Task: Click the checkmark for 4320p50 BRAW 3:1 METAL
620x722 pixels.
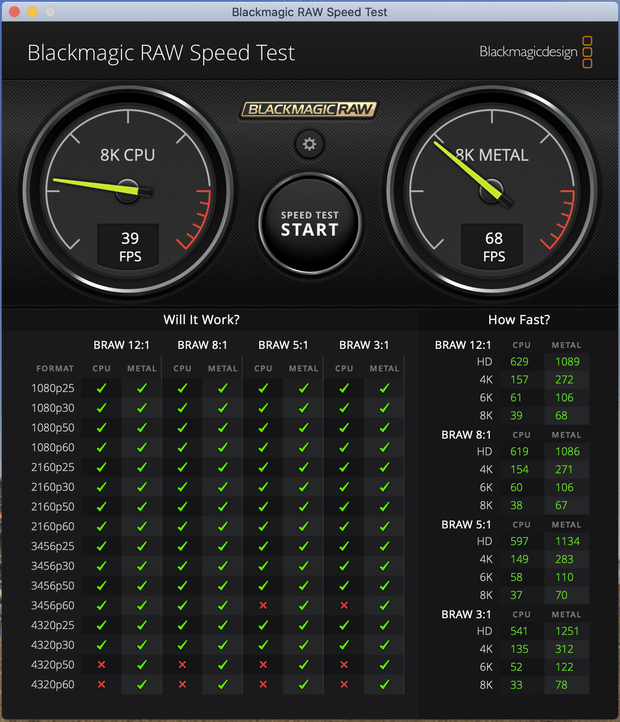Action: tap(384, 664)
